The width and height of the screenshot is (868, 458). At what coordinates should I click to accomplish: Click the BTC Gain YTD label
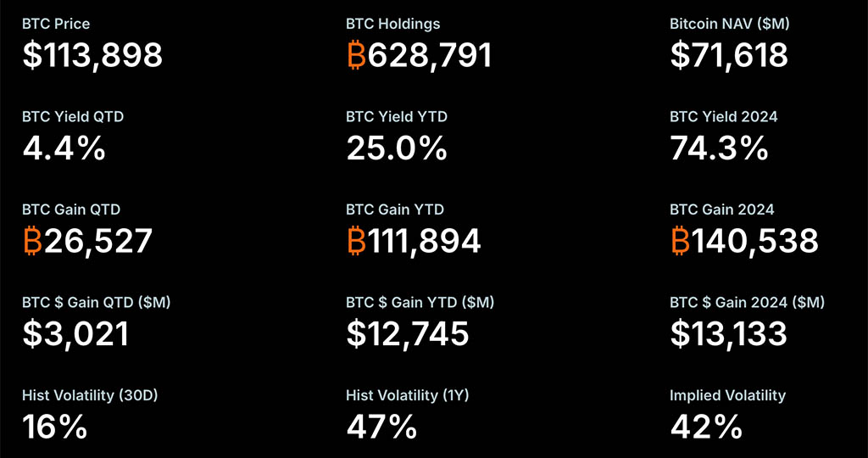[x=395, y=209]
